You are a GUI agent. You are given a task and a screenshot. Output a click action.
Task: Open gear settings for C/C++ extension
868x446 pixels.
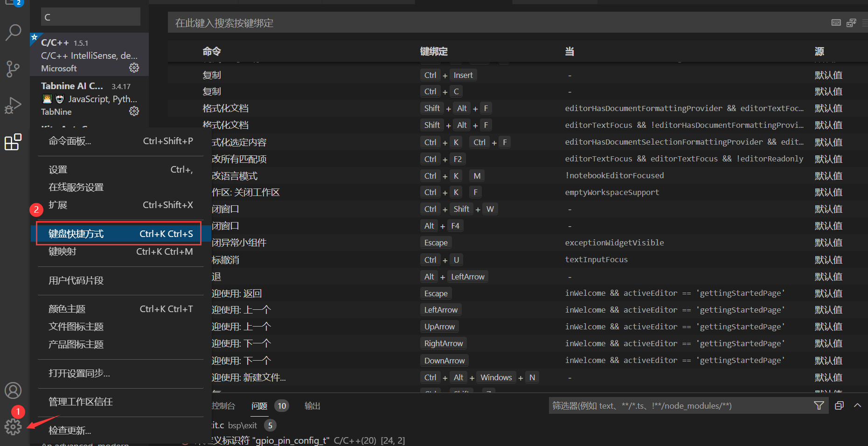pos(134,68)
